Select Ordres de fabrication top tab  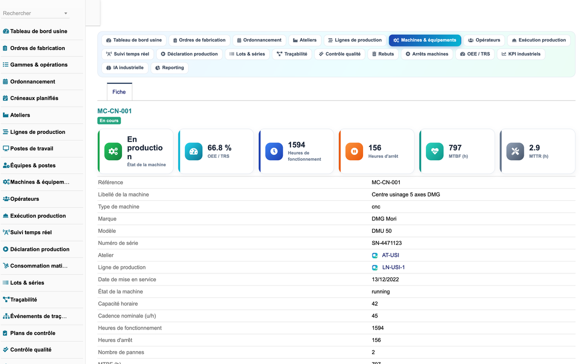(x=199, y=40)
